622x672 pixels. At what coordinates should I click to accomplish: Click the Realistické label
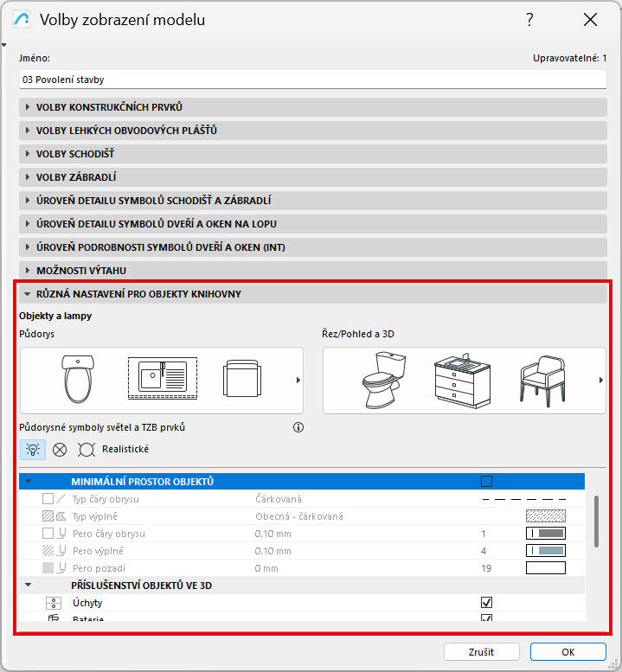[125, 449]
